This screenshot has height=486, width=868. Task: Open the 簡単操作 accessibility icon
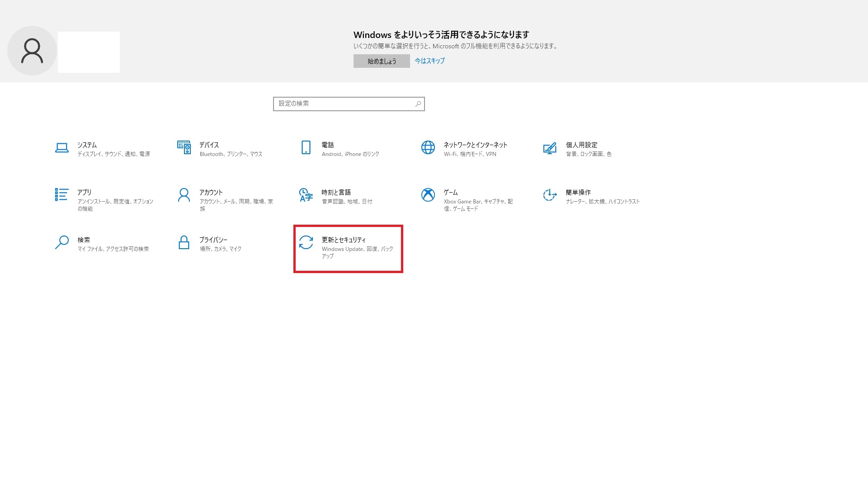point(550,195)
